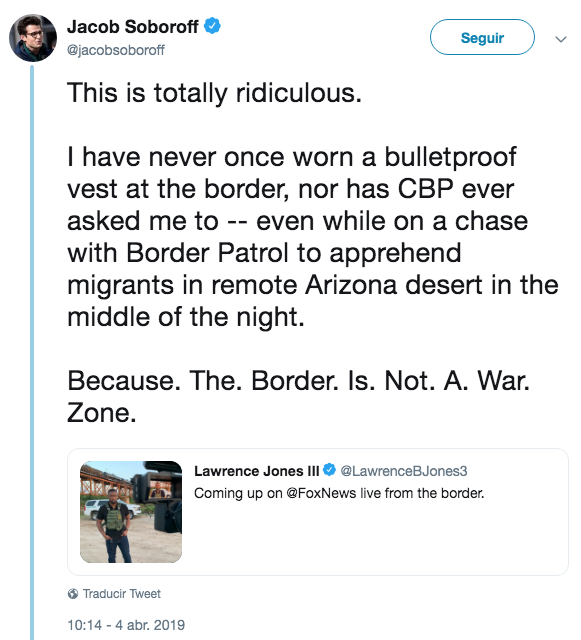Translate the tweet via Traducir Tweet link
This screenshot has height=640, width=581.
pos(122,593)
